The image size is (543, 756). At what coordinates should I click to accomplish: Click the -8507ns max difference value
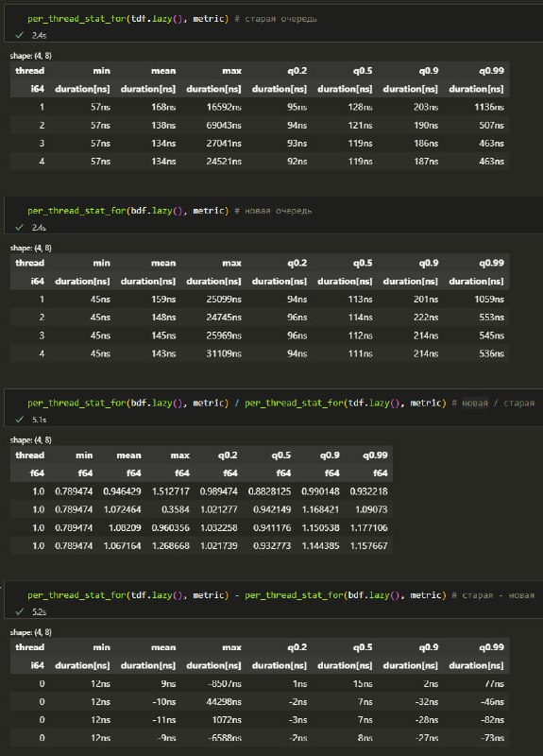click(x=225, y=683)
